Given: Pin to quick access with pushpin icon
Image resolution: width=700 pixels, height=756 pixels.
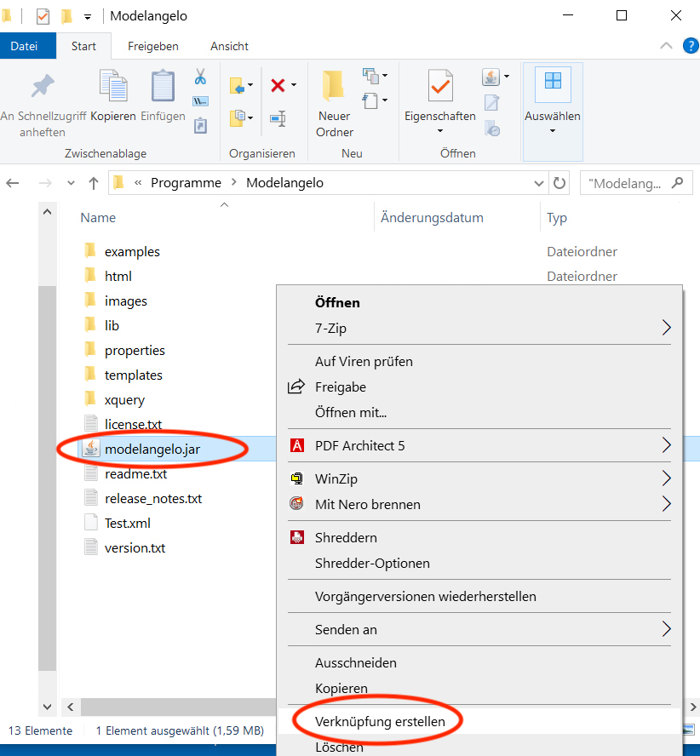Looking at the screenshot, I should click(x=43, y=87).
